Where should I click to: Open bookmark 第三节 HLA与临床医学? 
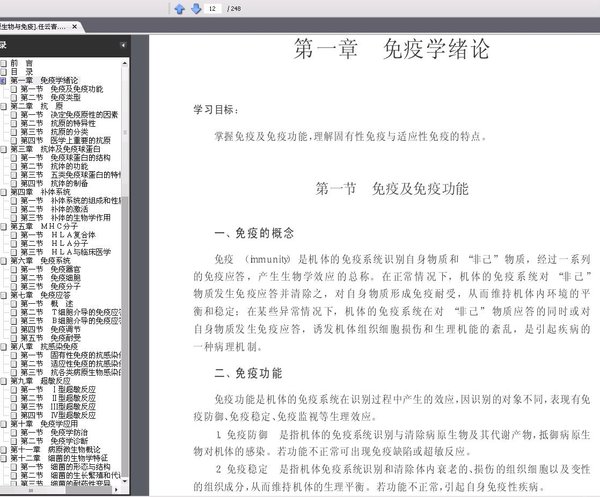(x=65, y=252)
